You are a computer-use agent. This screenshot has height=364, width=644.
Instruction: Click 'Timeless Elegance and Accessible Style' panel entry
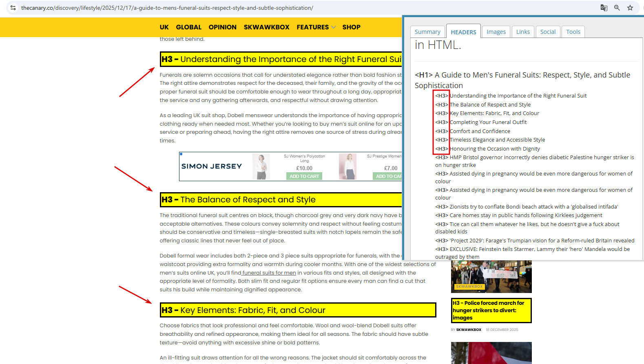pos(497,140)
